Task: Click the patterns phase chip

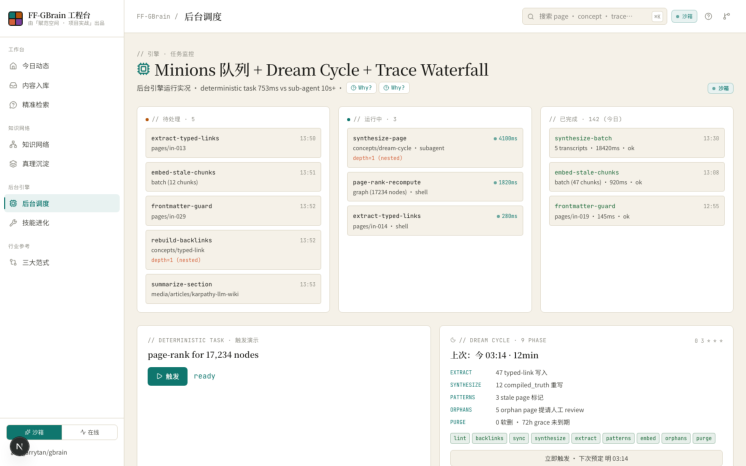Action: pos(618,438)
